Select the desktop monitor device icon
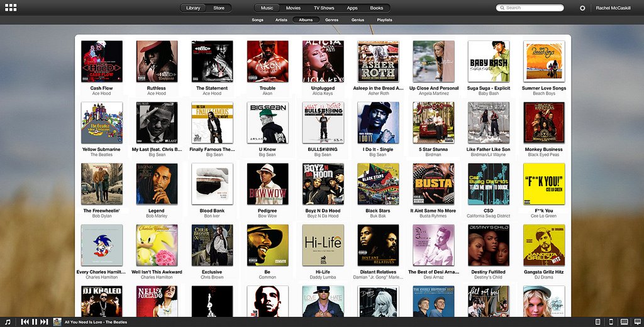644x327 pixels. [x=638, y=322]
